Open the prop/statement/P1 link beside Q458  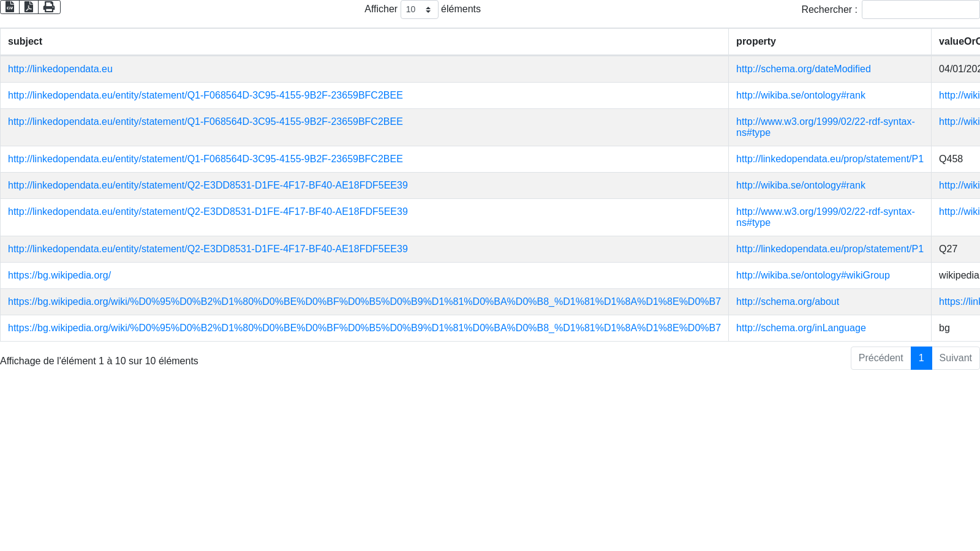[829, 159]
